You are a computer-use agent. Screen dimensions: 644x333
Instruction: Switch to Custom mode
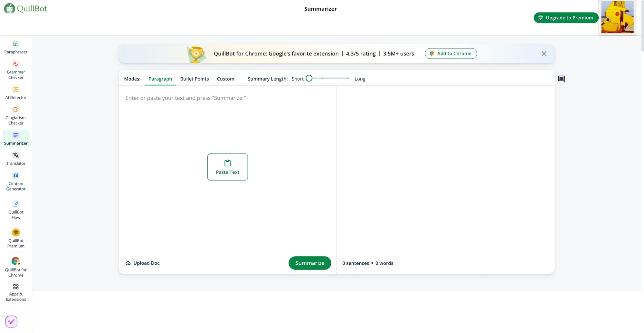[x=225, y=79]
